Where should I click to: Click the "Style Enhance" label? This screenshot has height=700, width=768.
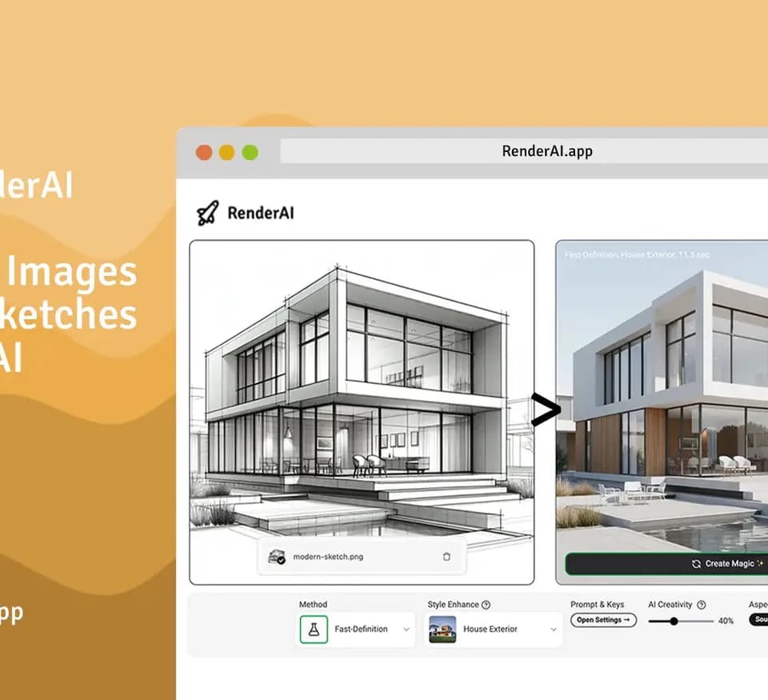coord(453,605)
